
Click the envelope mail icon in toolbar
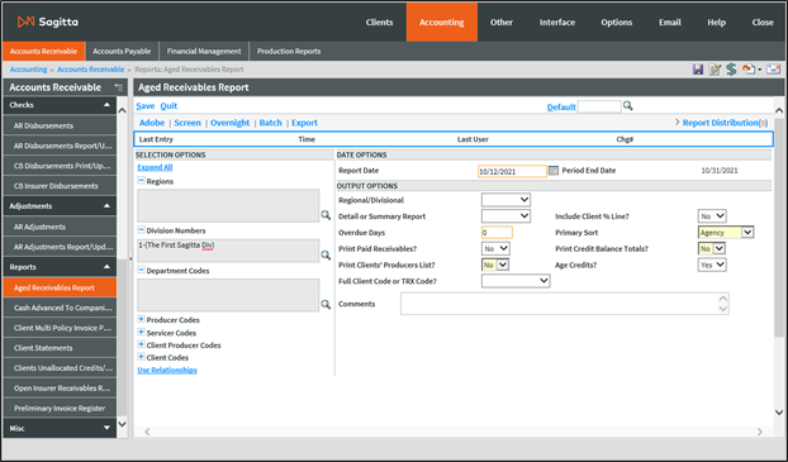pyautogui.click(x=773, y=70)
